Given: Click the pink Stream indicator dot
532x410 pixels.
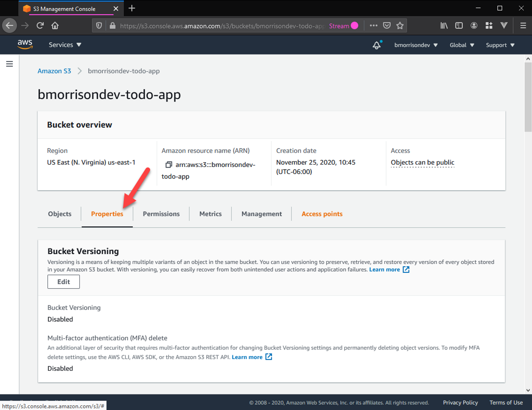Looking at the screenshot, I should 354,26.
